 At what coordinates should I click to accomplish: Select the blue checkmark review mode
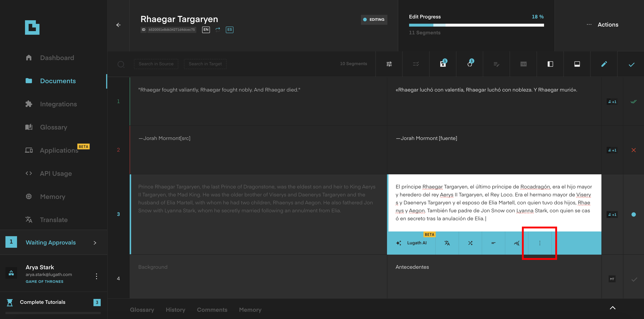[632, 65]
